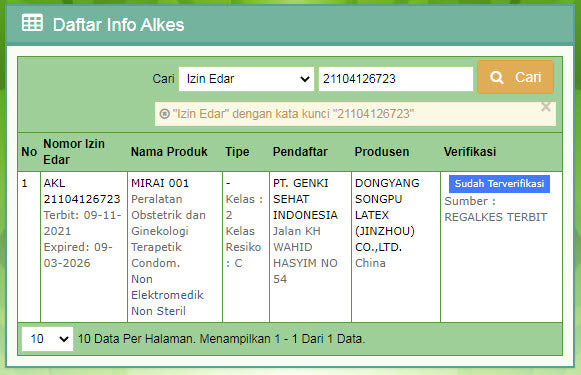Screen dimensions: 581x375
Task: Click the table grid icon beside Daftar Info Alkes
Action: [32, 23]
